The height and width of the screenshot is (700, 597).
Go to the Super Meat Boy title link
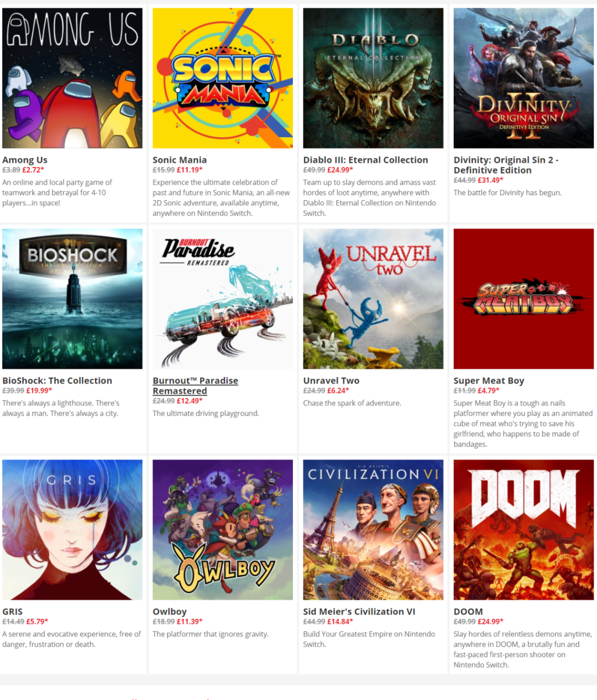489,381
